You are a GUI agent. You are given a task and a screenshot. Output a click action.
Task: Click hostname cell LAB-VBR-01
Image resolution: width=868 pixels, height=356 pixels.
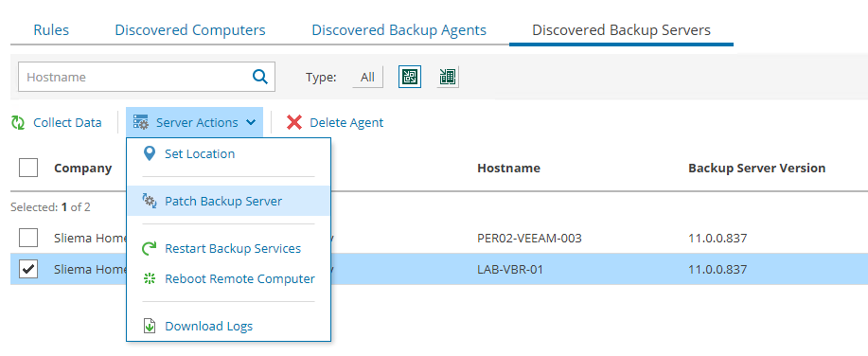click(x=510, y=270)
